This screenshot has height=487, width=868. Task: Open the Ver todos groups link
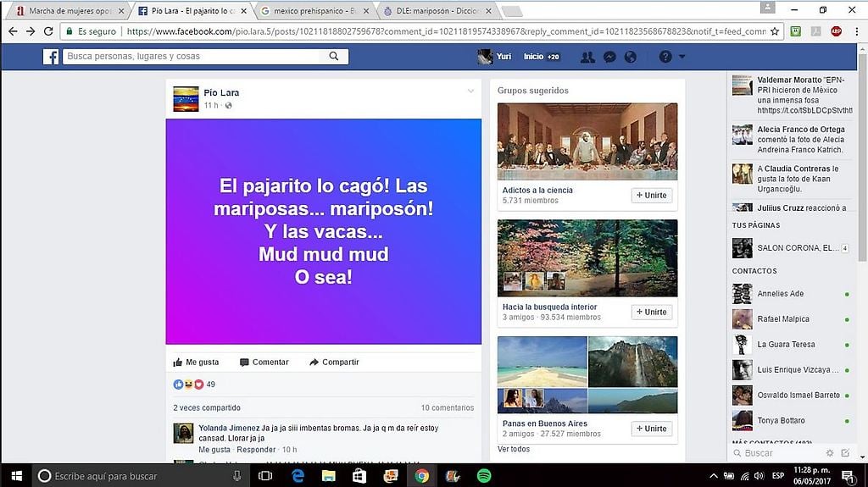click(x=514, y=449)
